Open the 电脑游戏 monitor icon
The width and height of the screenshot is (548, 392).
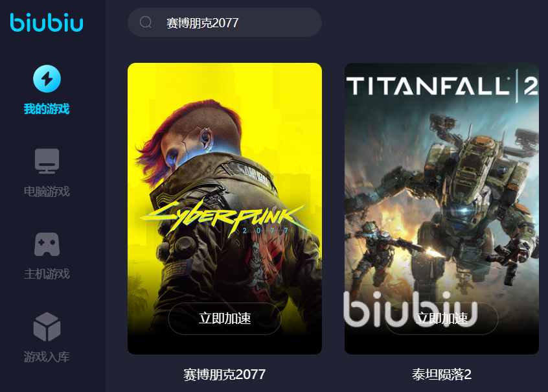click(47, 161)
